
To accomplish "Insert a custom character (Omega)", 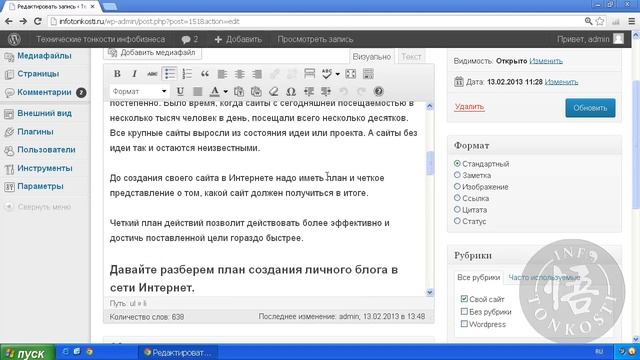I will (291, 91).
